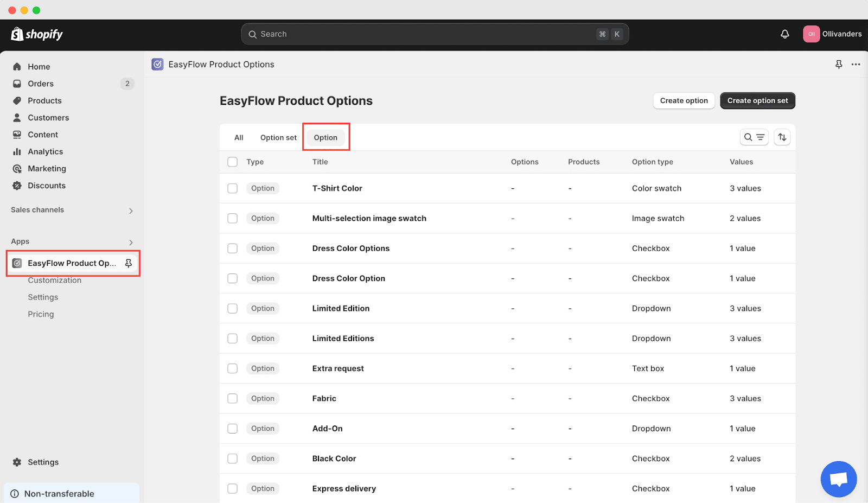
Task: Click the Orders inbox icon
Action: (x=17, y=84)
